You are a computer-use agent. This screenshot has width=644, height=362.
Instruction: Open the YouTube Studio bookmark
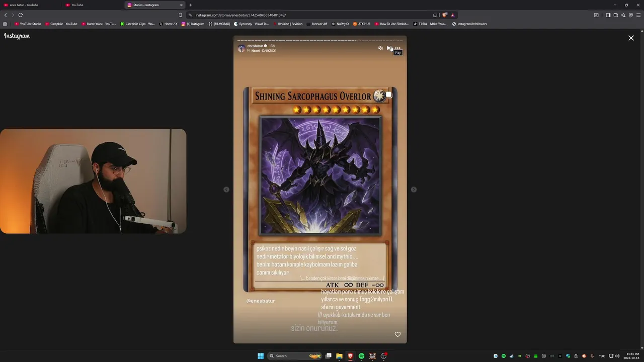[28, 24]
